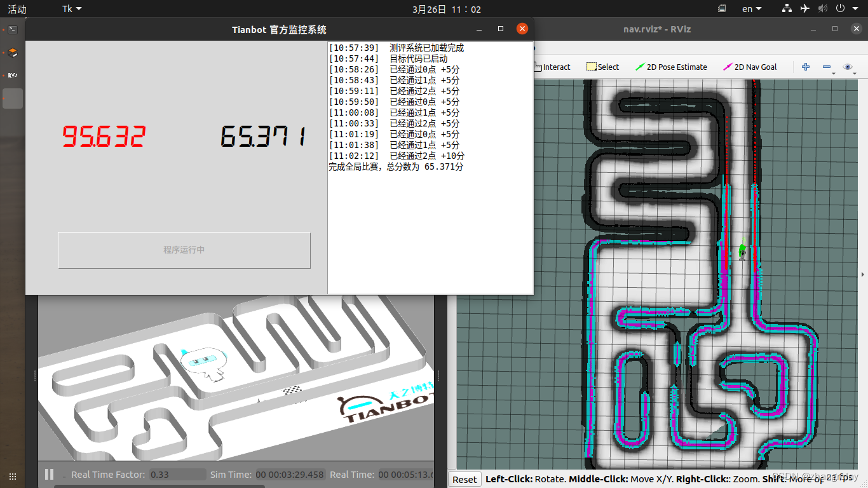This screenshot has height=488, width=868.
Task: Click the Sim Time value field
Action: (290, 475)
